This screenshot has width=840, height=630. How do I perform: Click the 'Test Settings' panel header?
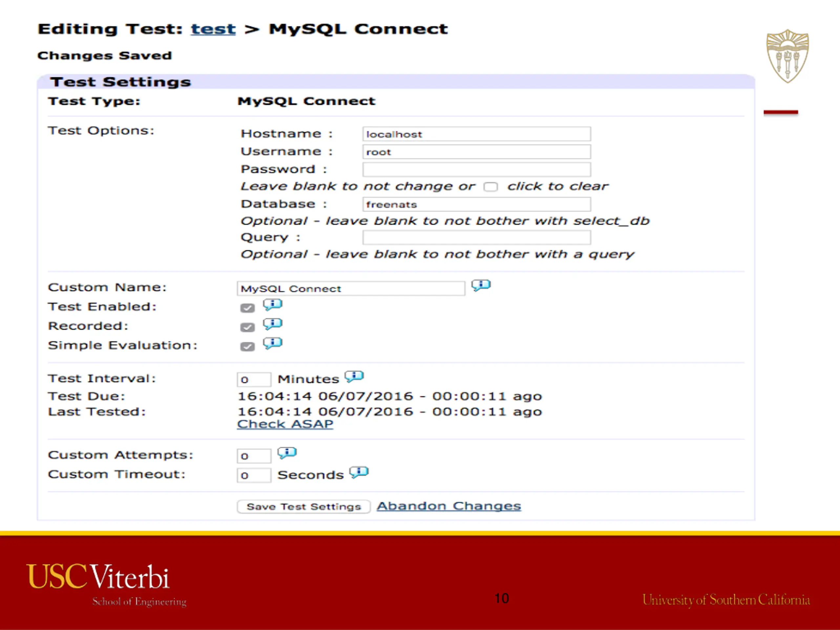[396, 82]
